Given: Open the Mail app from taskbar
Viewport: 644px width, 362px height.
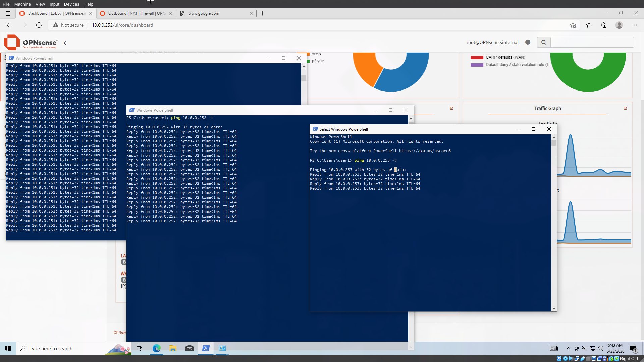Looking at the screenshot, I should (190, 348).
